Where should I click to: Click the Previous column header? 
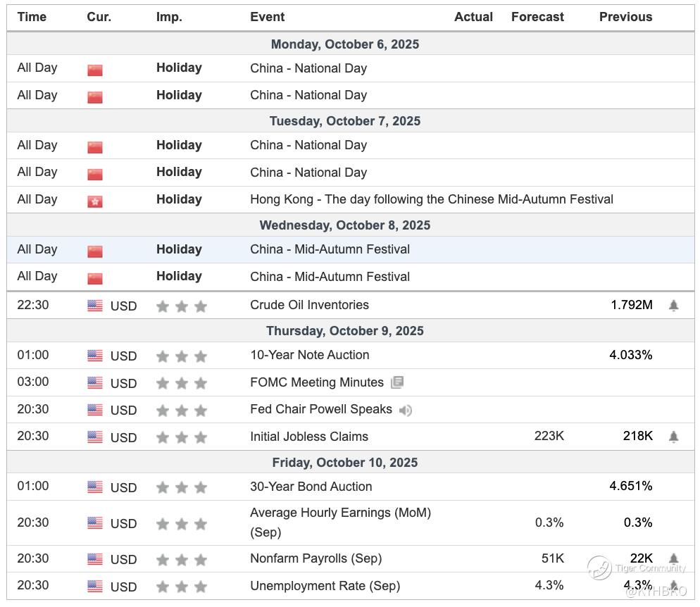[625, 17]
